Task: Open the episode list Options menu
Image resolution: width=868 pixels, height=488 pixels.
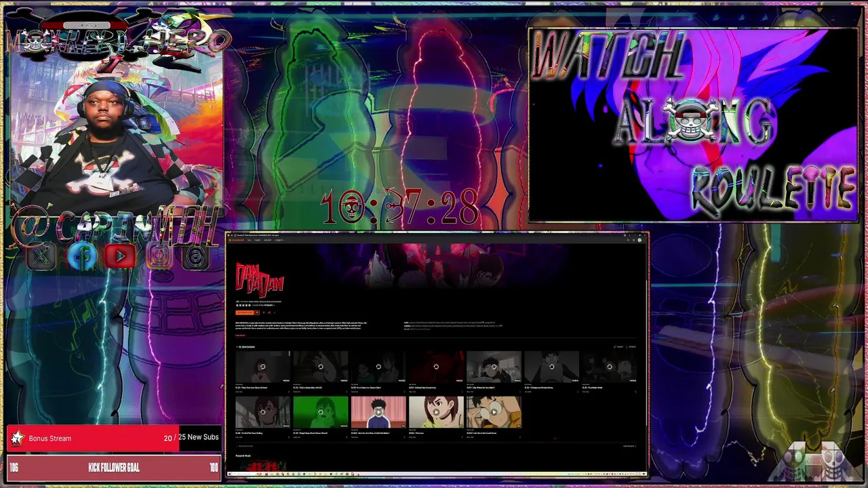Action: (x=631, y=347)
